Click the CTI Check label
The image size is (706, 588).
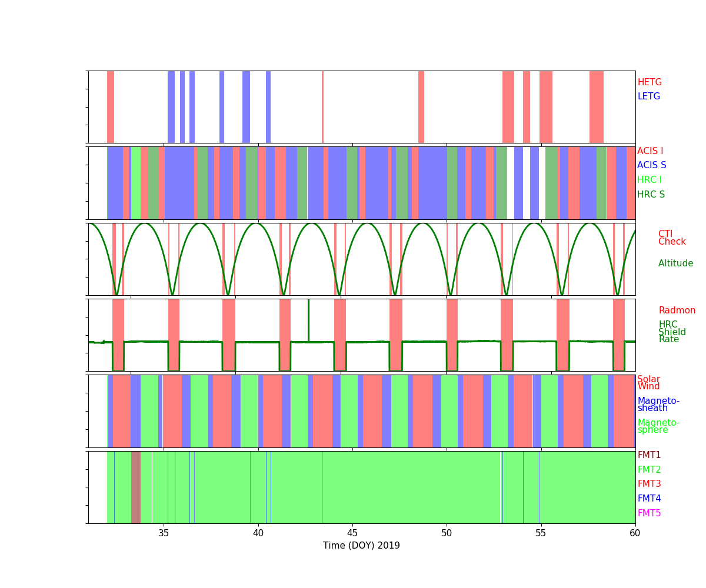click(672, 238)
